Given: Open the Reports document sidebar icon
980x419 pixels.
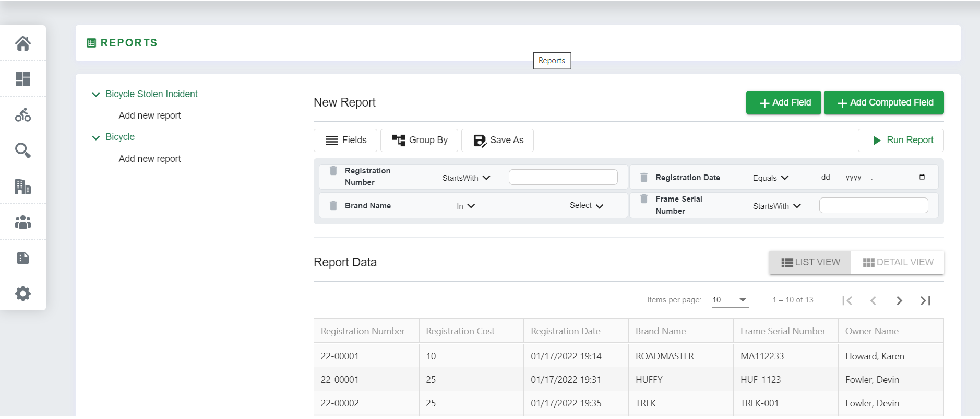Looking at the screenshot, I should point(23,258).
